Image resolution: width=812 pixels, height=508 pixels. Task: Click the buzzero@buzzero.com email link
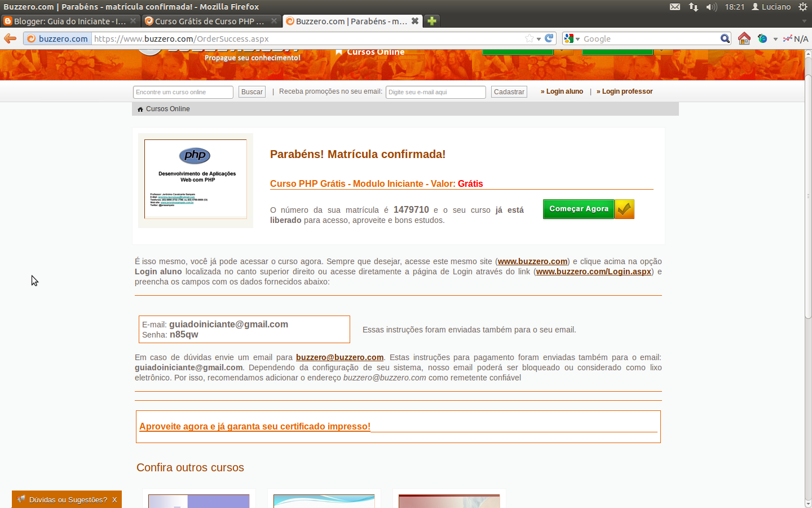click(x=340, y=357)
